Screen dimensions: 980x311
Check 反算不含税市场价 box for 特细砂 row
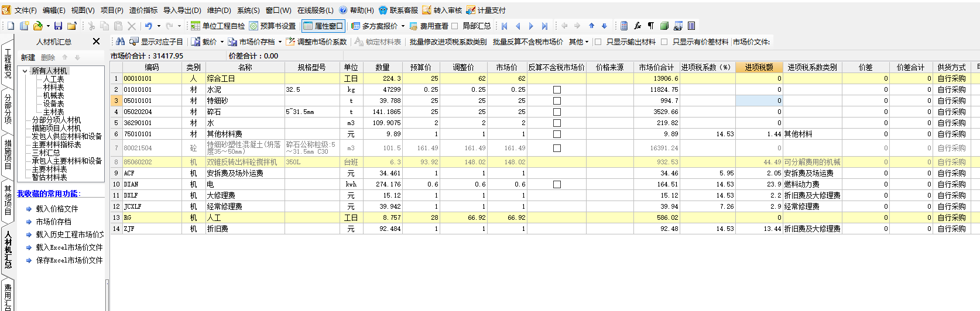coord(557,101)
